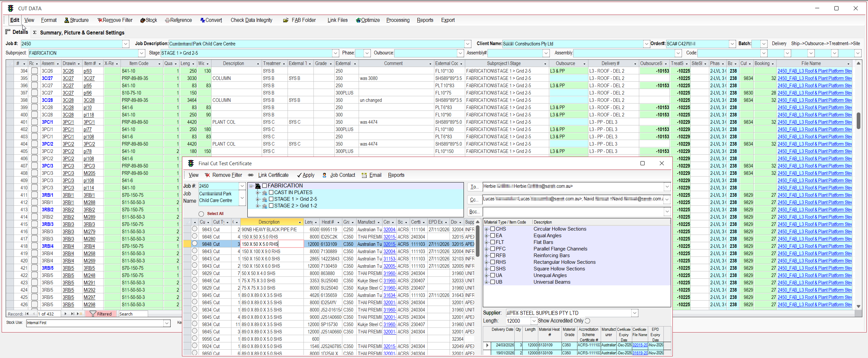Click the Bcc email input field
This screenshot has width=868, height=358.
[x=573, y=212]
